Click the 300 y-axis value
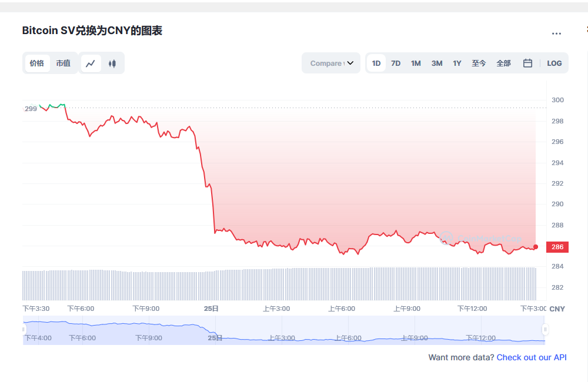This screenshot has width=588, height=382. [557, 100]
